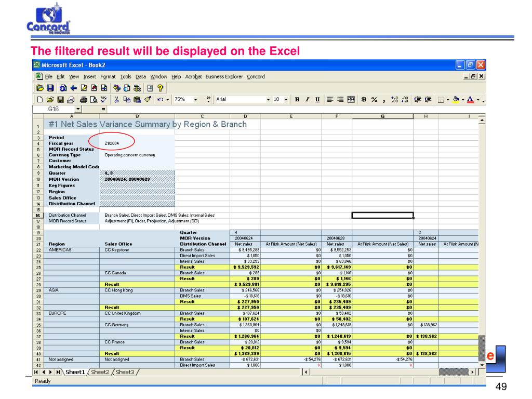Click the Copy icon

point(127,99)
